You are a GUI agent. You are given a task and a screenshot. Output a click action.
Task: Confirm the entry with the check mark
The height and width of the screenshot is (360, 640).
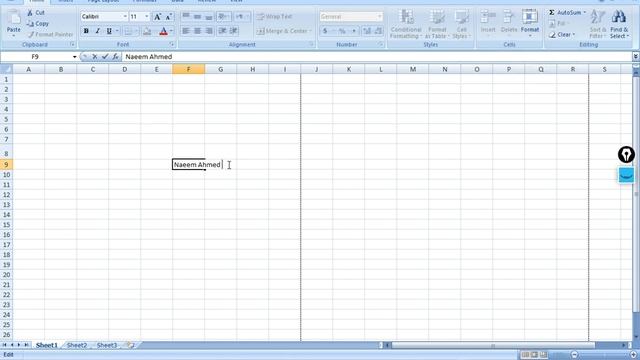click(105, 57)
